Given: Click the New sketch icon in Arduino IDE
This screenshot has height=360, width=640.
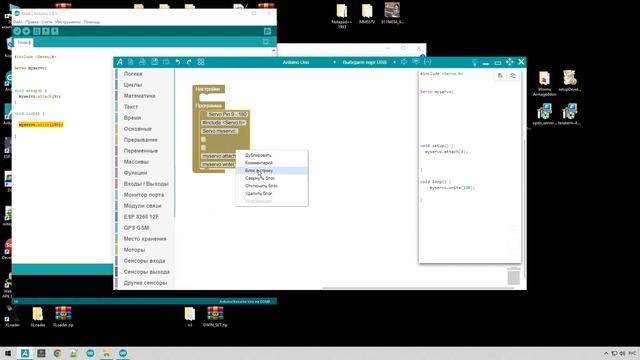Looking at the screenshot, I should (37, 31).
